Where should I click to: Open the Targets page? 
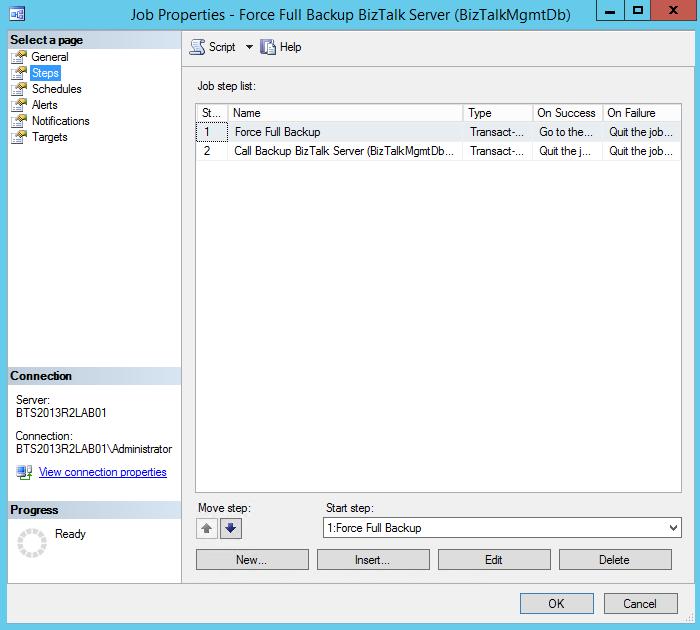[49, 137]
